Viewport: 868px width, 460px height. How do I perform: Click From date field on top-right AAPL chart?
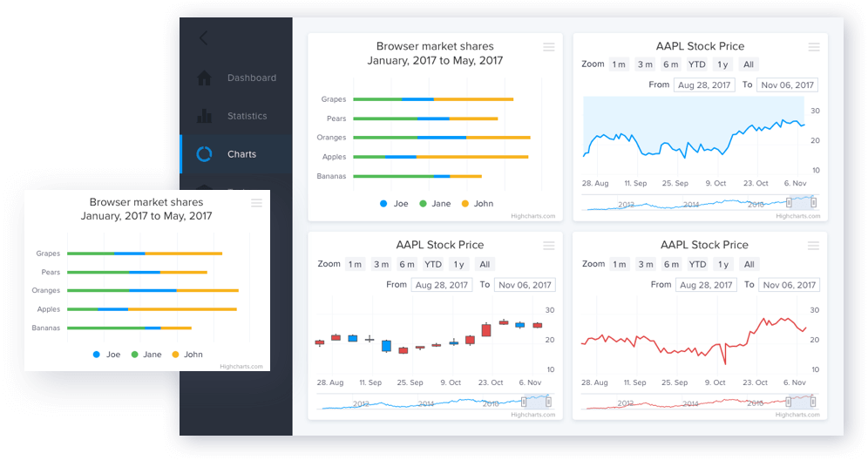[702, 85]
